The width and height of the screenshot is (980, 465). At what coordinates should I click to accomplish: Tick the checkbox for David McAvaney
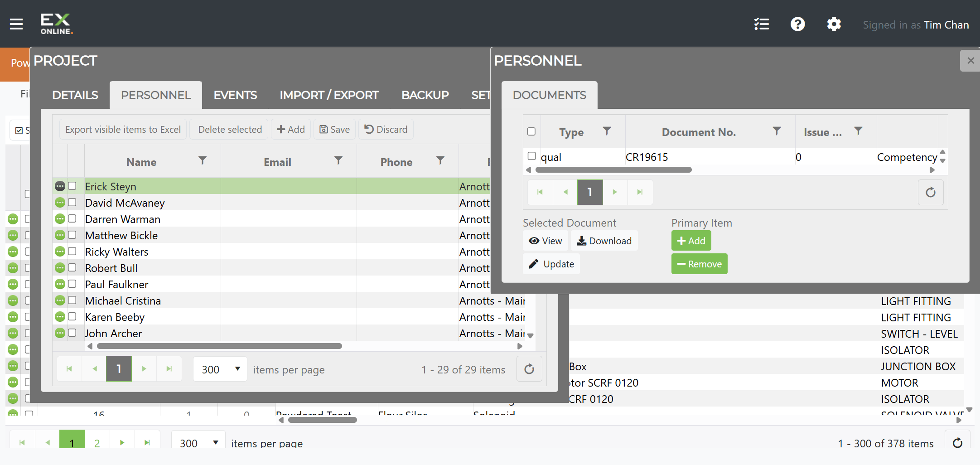click(72, 202)
